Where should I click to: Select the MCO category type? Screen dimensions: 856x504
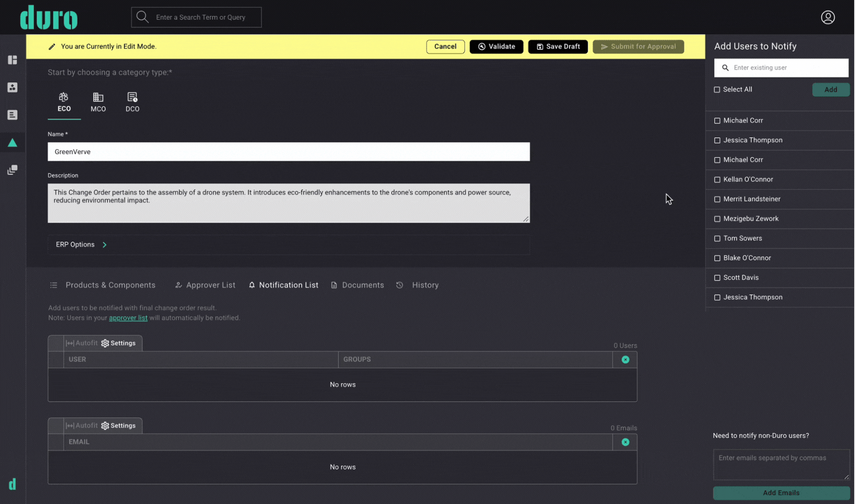point(98,102)
